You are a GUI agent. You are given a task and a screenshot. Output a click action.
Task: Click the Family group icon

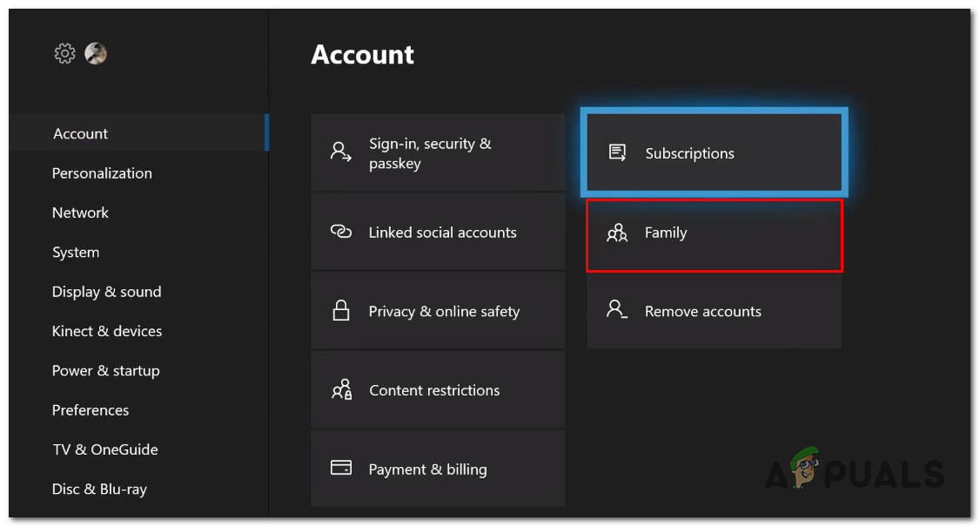click(617, 233)
